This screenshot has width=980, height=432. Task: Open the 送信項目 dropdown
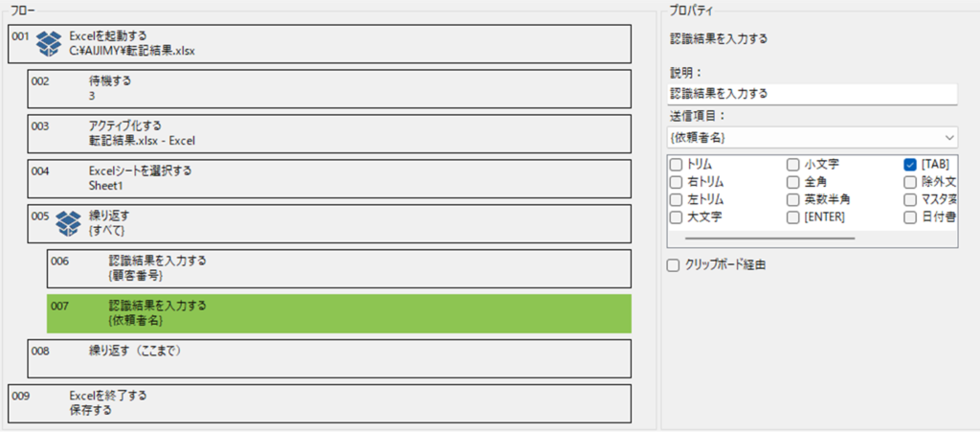pyautogui.click(x=813, y=138)
